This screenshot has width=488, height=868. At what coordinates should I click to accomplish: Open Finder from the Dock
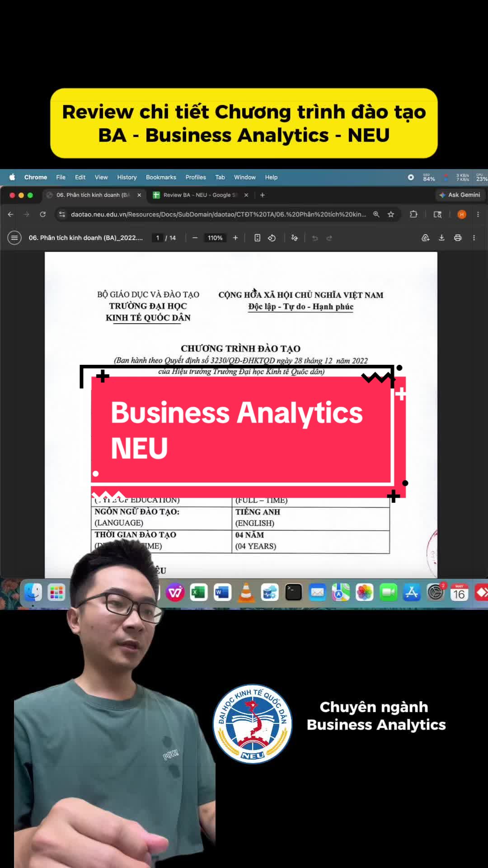point(33,592)
